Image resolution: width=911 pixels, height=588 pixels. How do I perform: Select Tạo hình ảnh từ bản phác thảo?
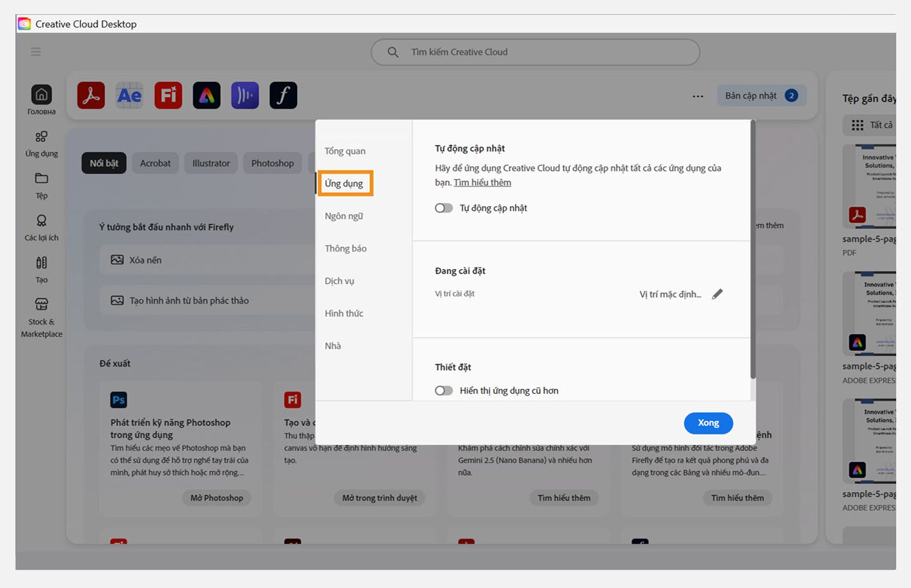tap(208, 301)
